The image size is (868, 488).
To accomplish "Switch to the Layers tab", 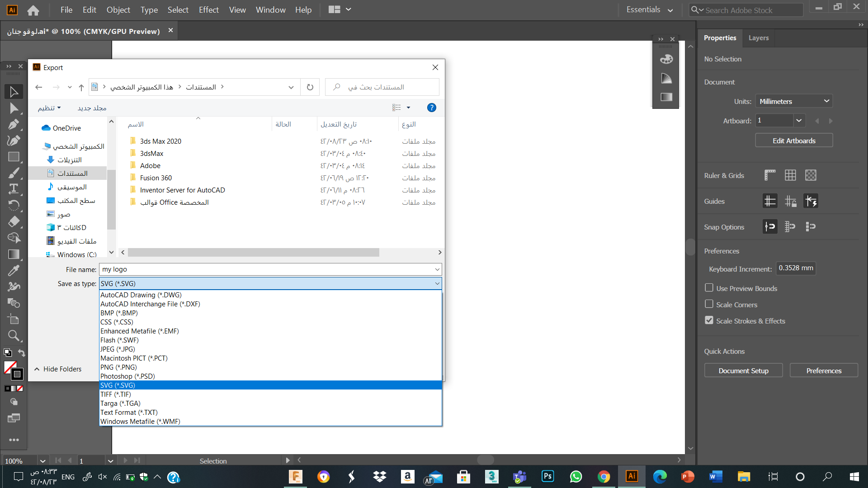I will (x=758, y=38).
